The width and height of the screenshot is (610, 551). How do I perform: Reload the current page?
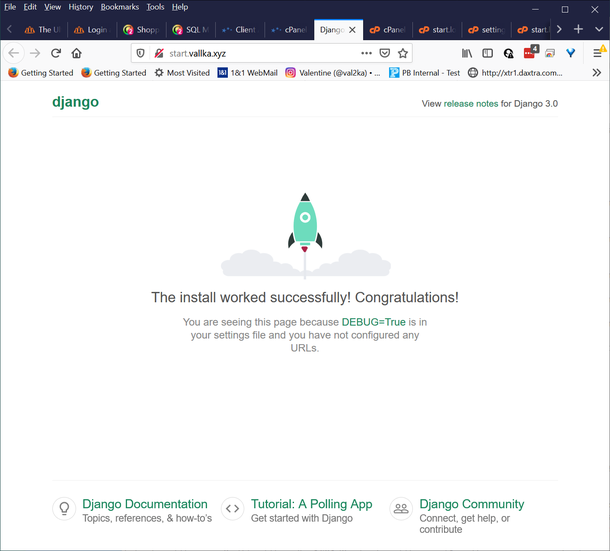tap(56, 53)
